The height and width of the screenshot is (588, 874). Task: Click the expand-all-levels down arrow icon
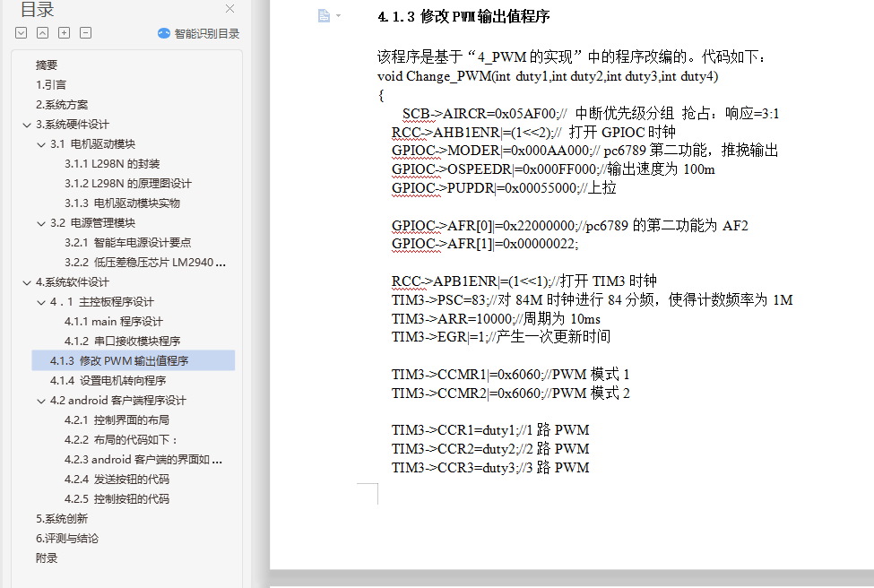pyautogui.click(x=22, y=33)
